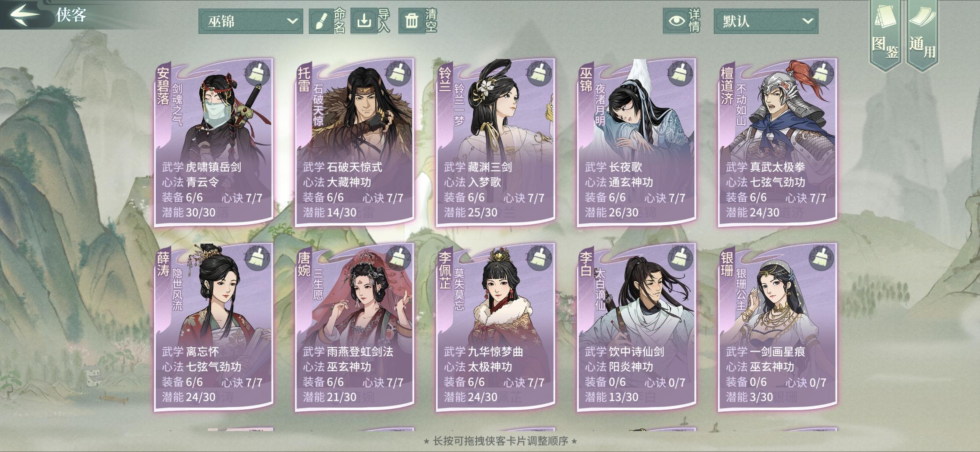Open the 唐婉 hero card
The image size is (980, 452).
(x=355, y=327)
